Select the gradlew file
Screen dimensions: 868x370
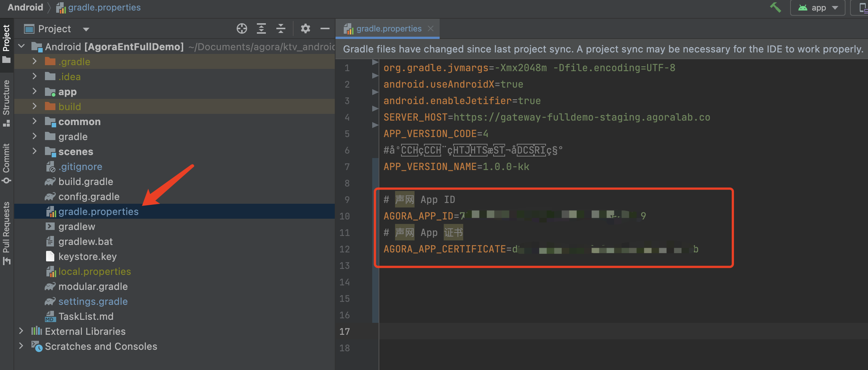[77, 227]
